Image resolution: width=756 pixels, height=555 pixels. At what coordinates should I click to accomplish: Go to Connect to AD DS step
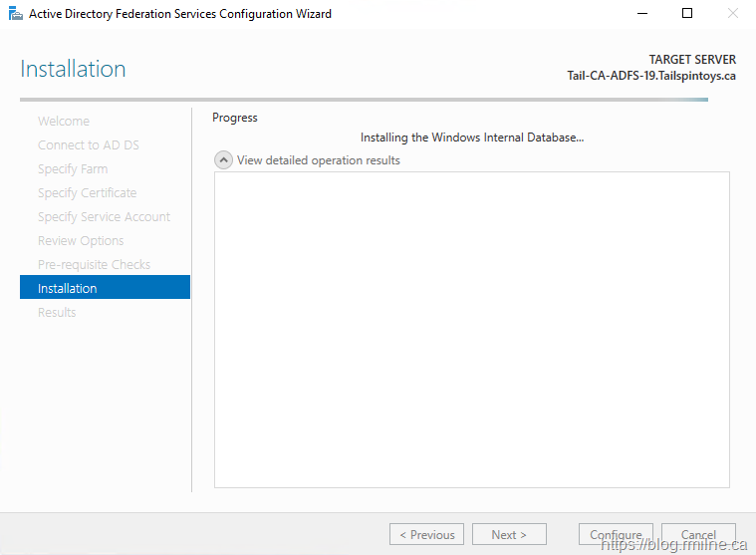[x=89, y=145]
